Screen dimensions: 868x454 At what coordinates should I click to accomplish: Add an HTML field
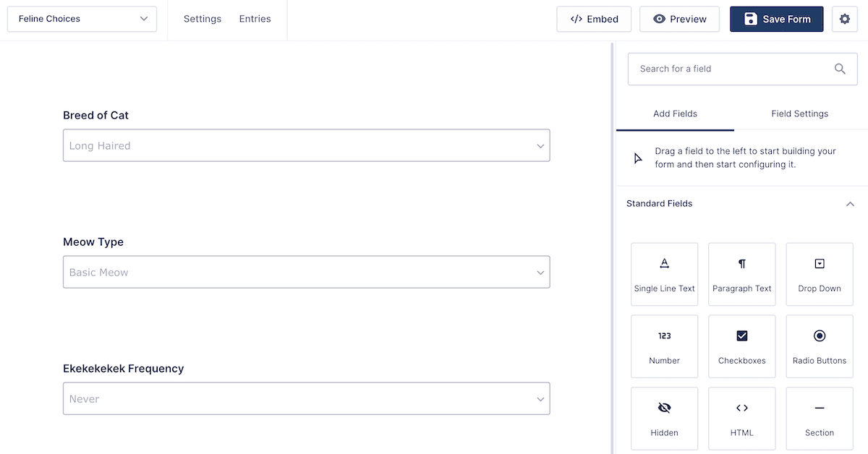coord(742,419)
